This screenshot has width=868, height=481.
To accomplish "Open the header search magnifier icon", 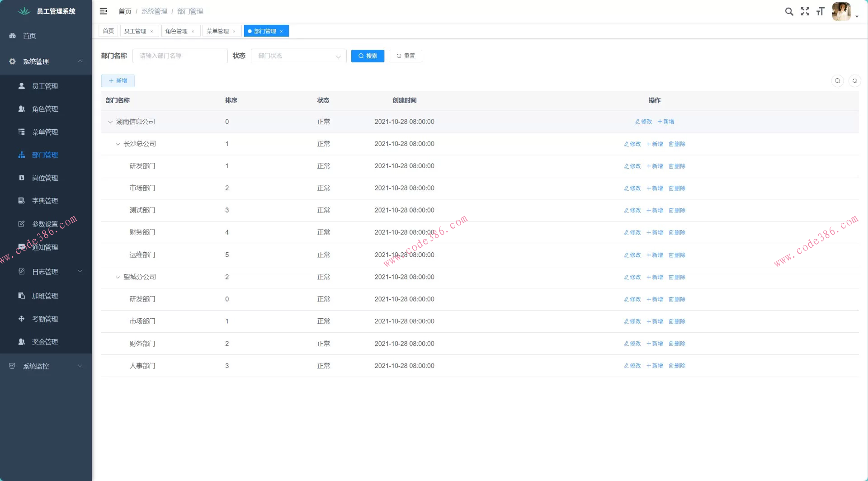I will coord(789,12).
